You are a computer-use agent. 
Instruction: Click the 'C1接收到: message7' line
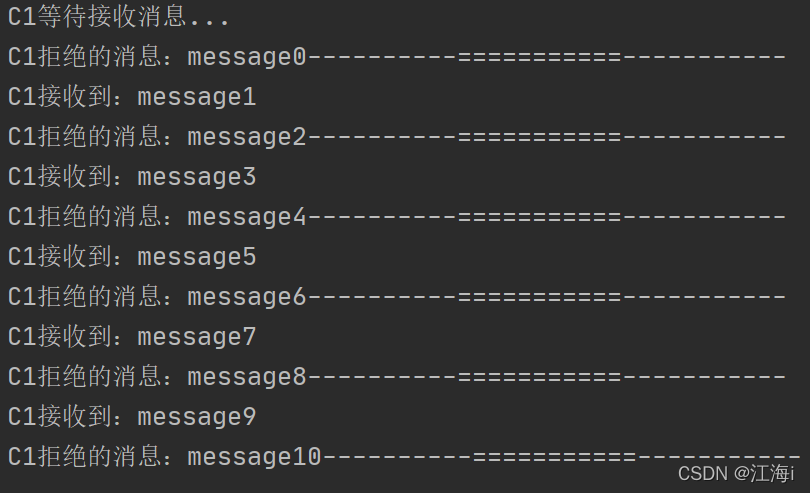coord(132,337)
